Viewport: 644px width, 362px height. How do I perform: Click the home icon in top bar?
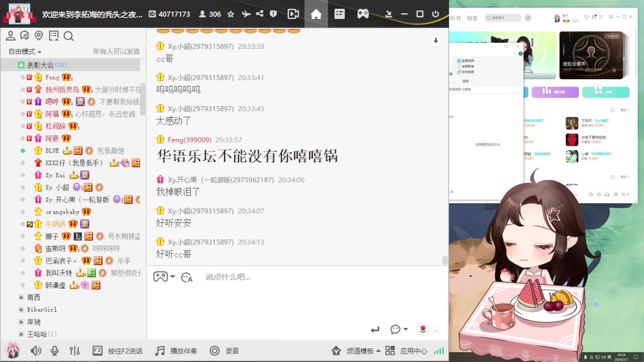(x=316, y=14)
